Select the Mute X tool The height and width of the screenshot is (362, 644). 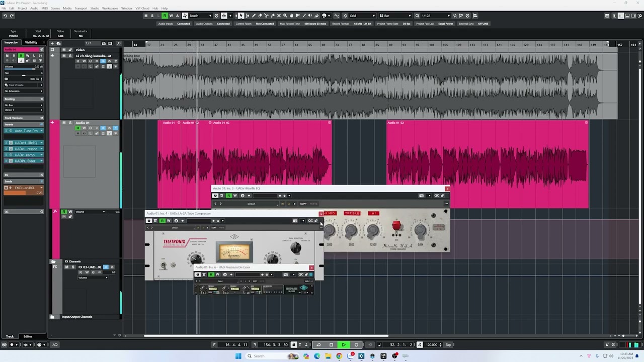(279, 16)
